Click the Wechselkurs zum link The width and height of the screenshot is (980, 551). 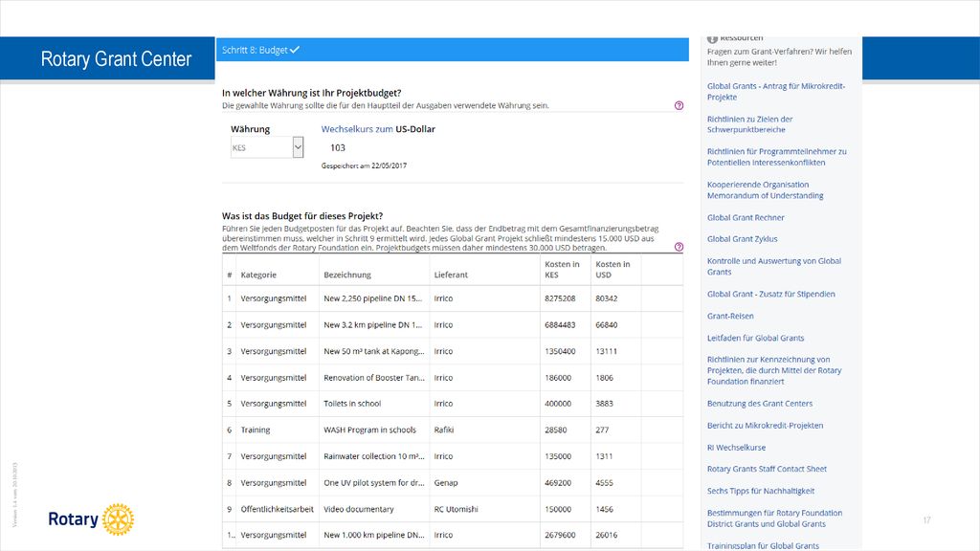point(357,129)
